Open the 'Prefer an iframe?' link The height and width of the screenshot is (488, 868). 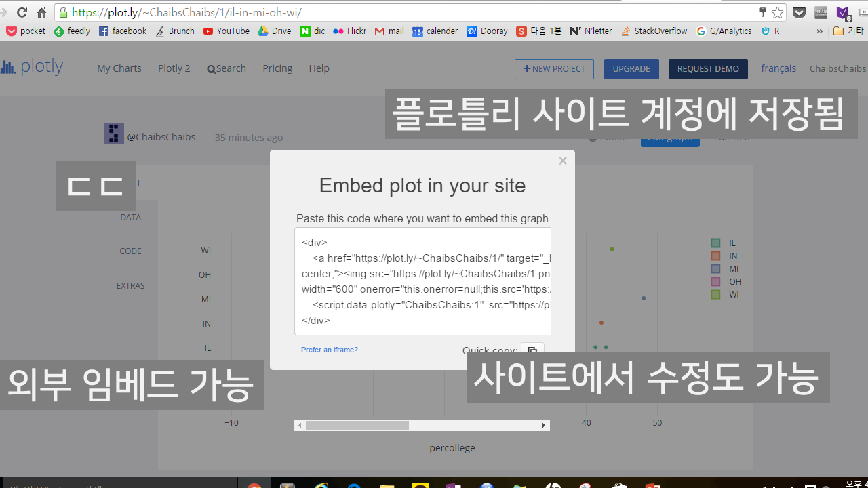(x=330, y=350)
